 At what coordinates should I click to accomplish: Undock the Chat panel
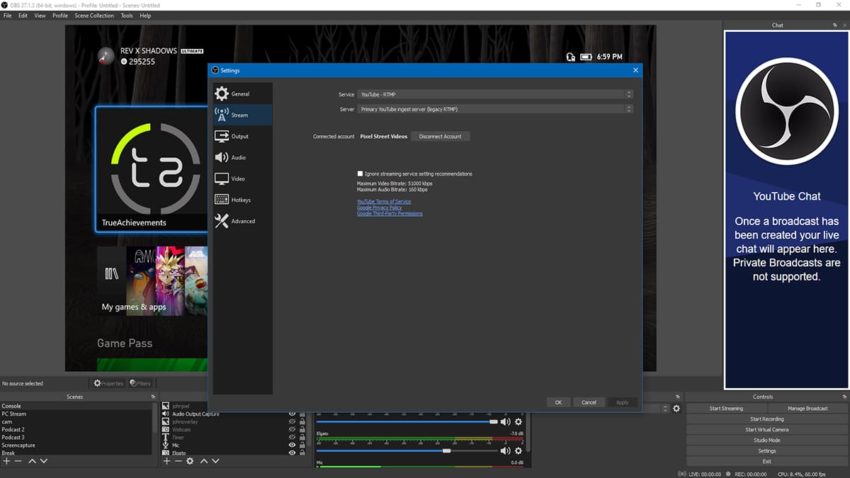click(835, 25)
